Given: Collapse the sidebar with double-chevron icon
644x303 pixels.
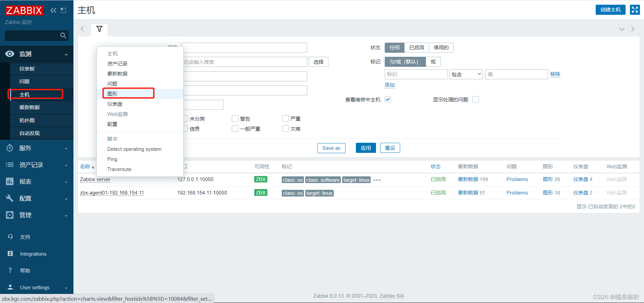Looking at the screenshot, I should tap(53, 10).
